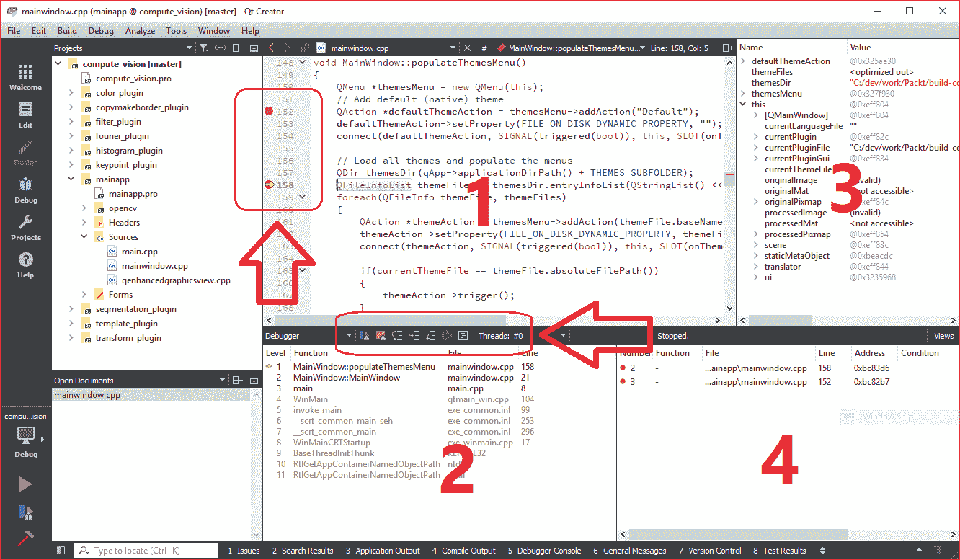Open the Application Output tab
The height and width of the screenshot is (560, 960).
tap(382, 551)
